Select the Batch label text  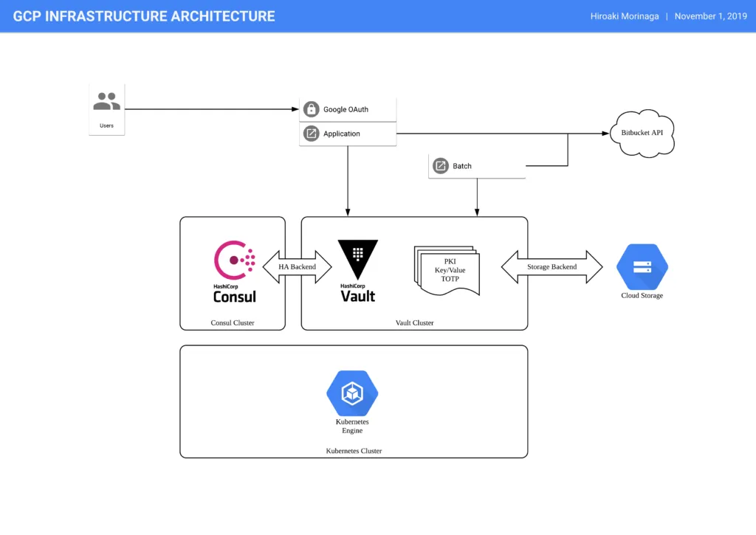pyautogui.click(x=462, y=166)
